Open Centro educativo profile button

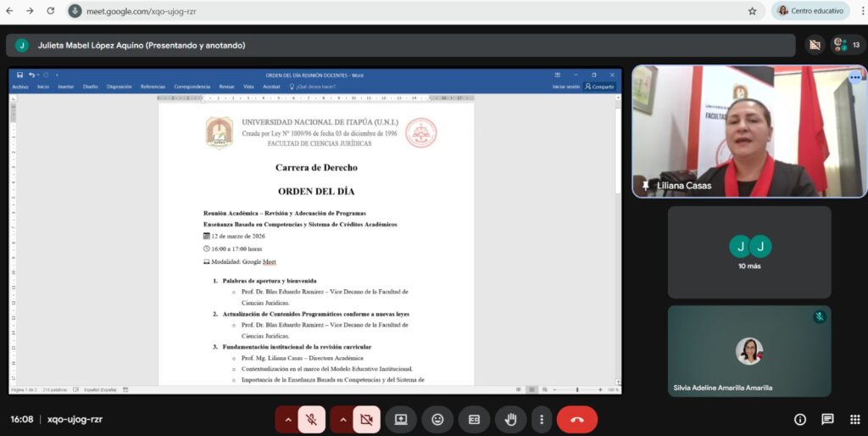pos(810,11)
